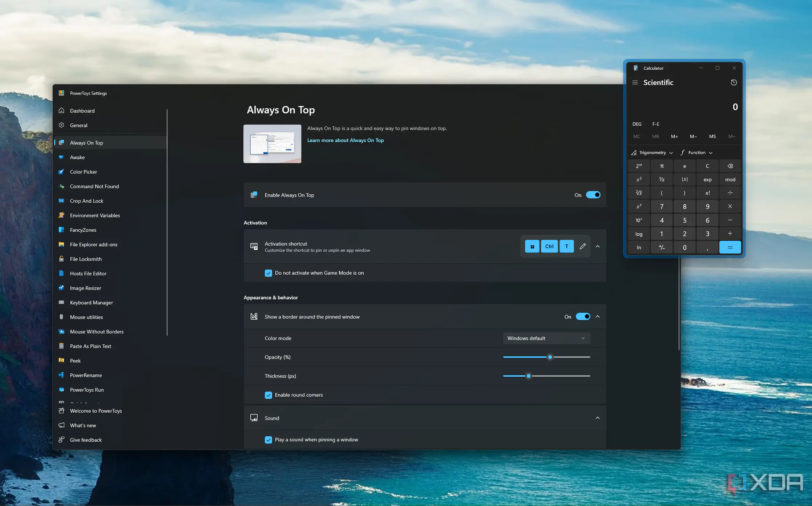Open Paste As Plain Text in sidebar

point(111,346)
